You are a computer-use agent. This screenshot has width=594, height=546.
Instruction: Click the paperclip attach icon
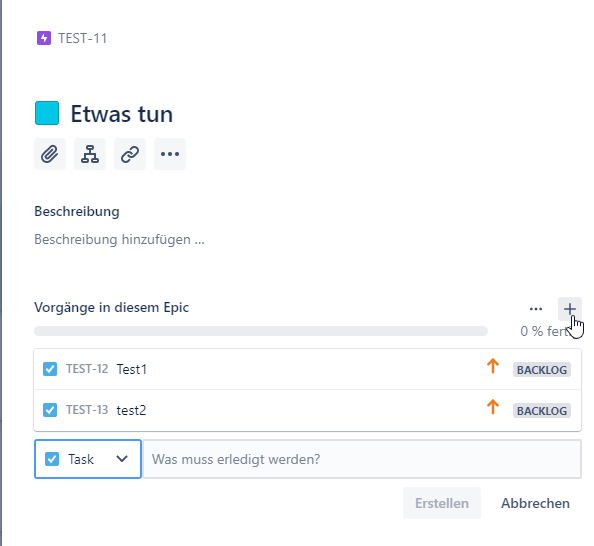click(50, 154)
